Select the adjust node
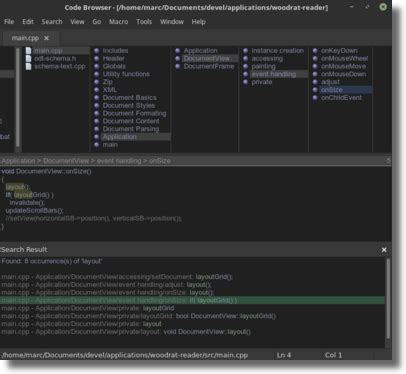 [x=330, y=82]
